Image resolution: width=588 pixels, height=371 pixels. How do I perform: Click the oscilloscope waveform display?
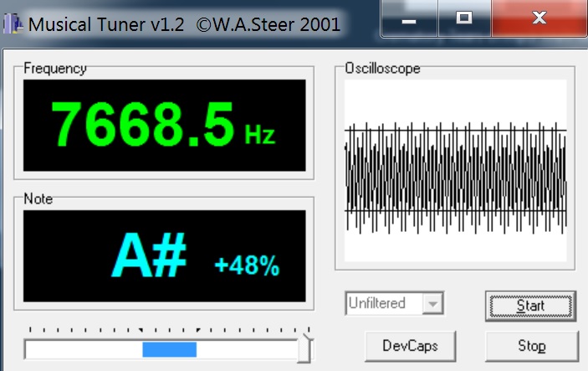pyautogui.click(x=455, y=171)
